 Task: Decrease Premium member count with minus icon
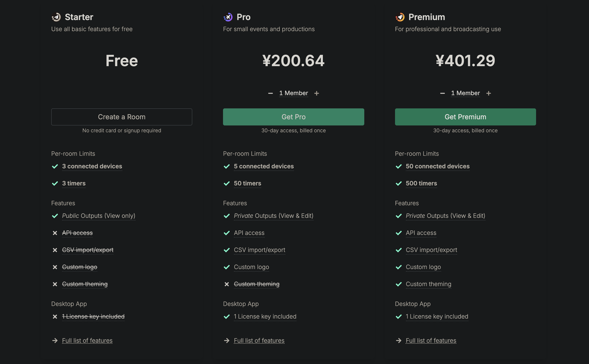(x=442, y=93)
